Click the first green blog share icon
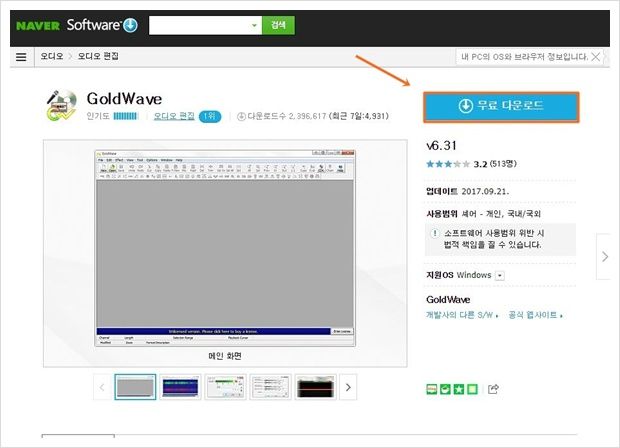Screen dimensions: 620x448 (432, 389)
